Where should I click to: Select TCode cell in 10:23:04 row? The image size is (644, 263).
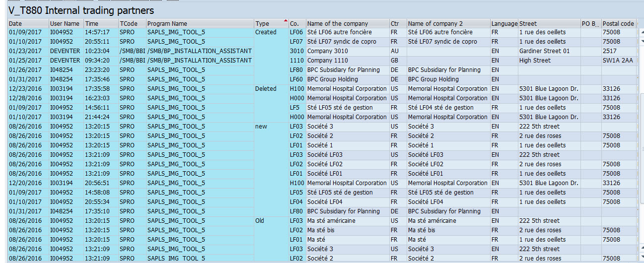(132, 51)
